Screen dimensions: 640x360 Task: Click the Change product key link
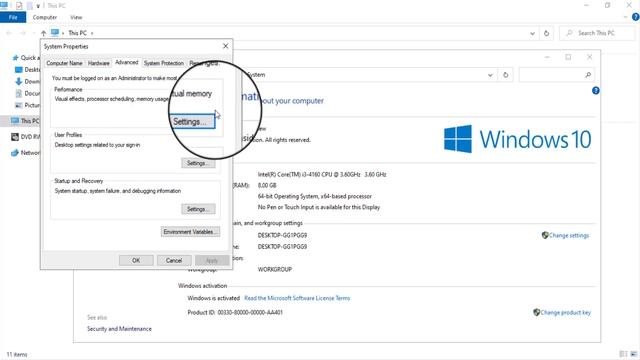coord(565,313)
